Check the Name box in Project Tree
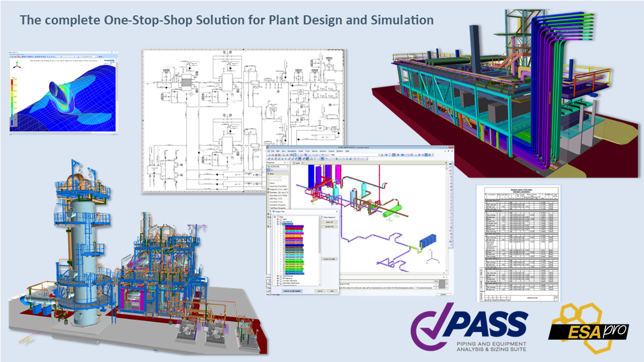The height and width of the screenshot is (362, 644). 281,220
